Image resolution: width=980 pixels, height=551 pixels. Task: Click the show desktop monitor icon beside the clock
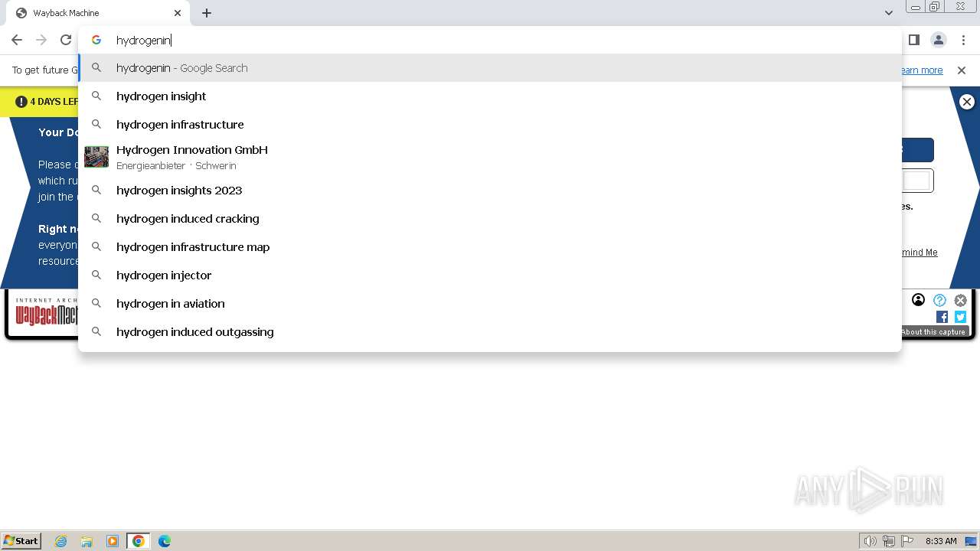pos(971,541)
